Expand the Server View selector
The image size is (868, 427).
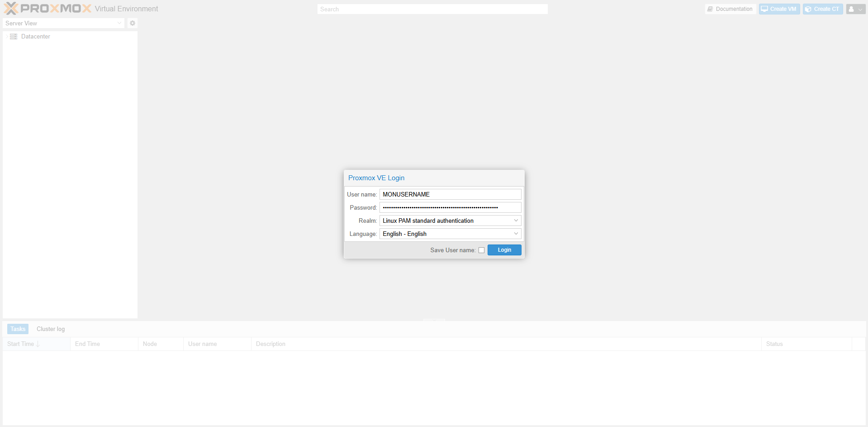pos(63,23)
